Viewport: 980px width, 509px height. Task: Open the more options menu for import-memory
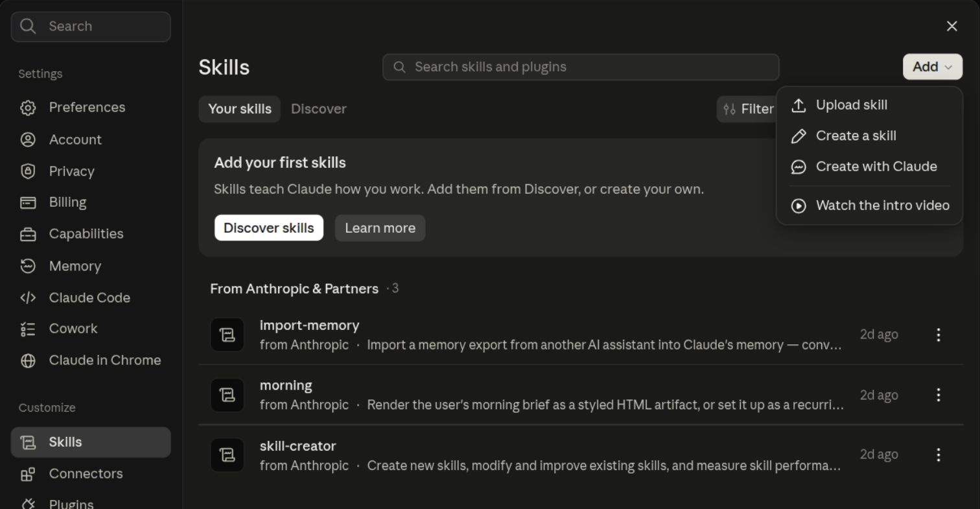point(939,335)
